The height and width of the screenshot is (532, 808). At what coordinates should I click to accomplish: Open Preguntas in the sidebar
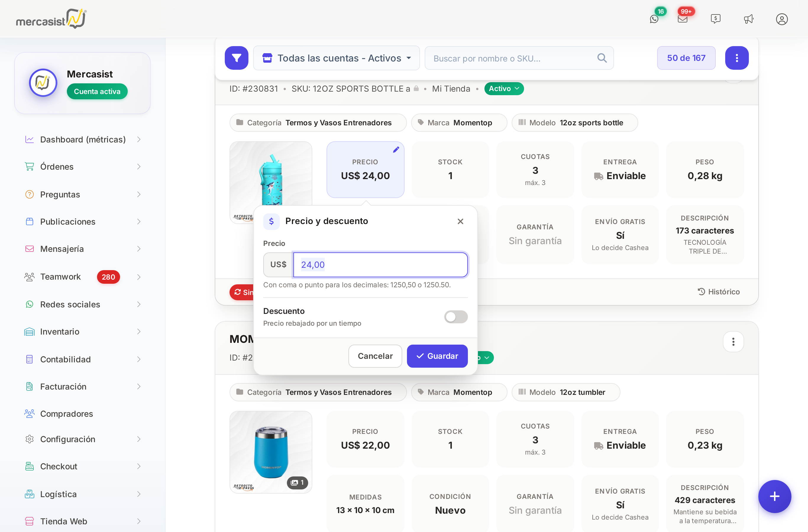(x=83, y=194)
